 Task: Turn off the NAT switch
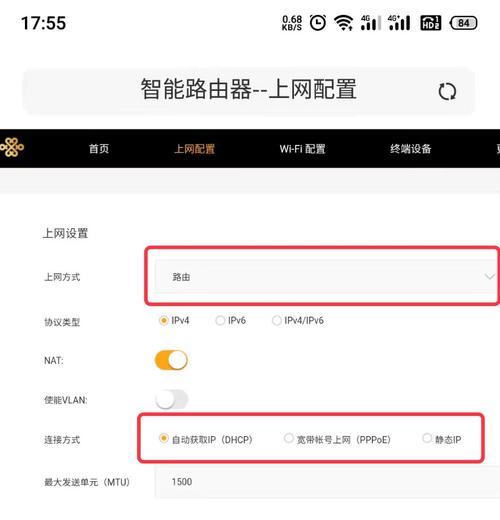pyautogui.click(x=171, y=360)
